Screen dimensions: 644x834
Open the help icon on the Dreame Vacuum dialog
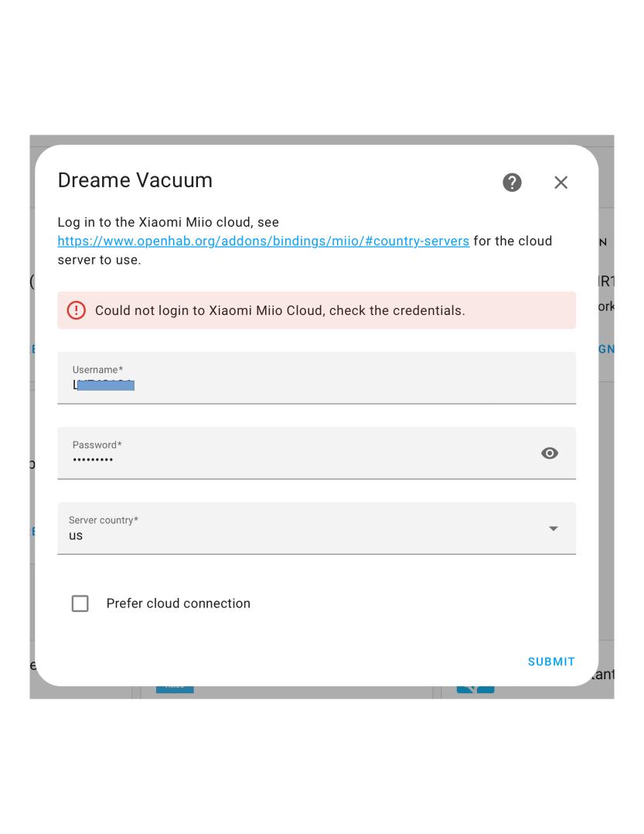[512, 183]
